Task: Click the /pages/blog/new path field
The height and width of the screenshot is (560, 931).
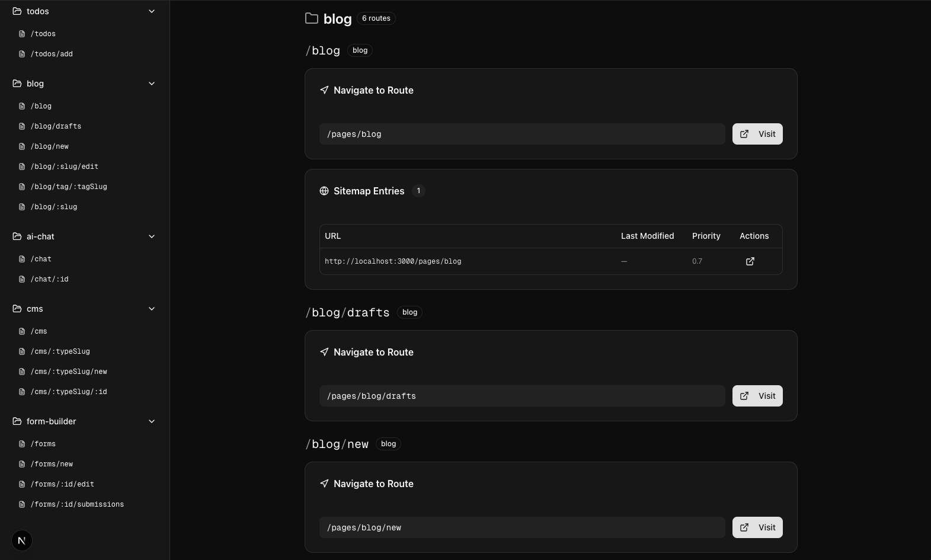Action: (522, 527)
